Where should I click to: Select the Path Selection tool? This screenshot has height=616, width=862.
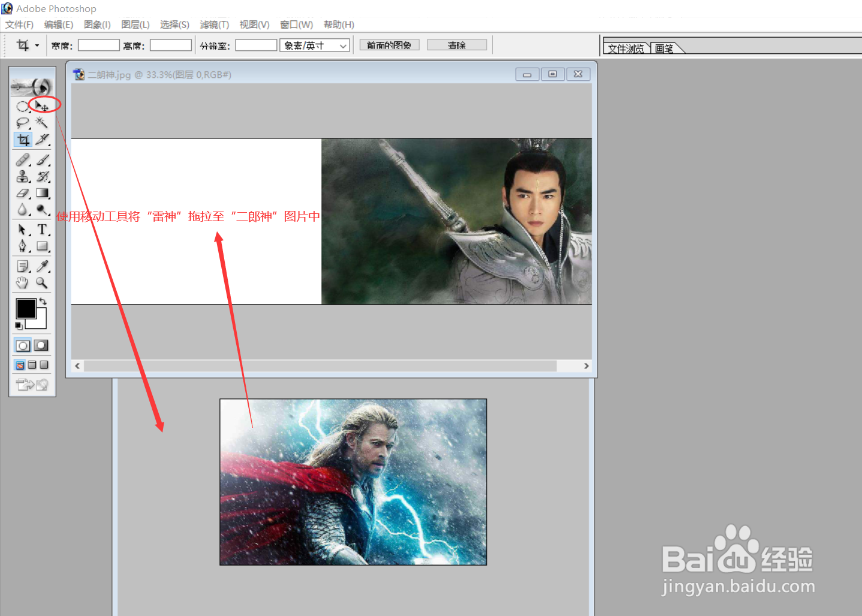pyautogui.click(x=23, y=230)
